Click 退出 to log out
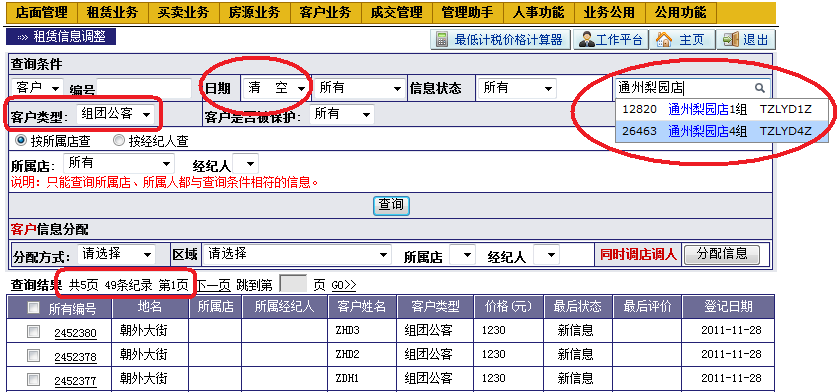The height and width of the screenshot is (392, 840). click(x=746, y=40)
